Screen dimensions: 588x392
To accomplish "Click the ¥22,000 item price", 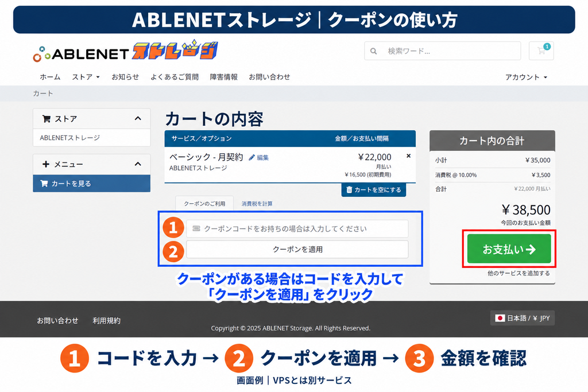I will (374, 157).
